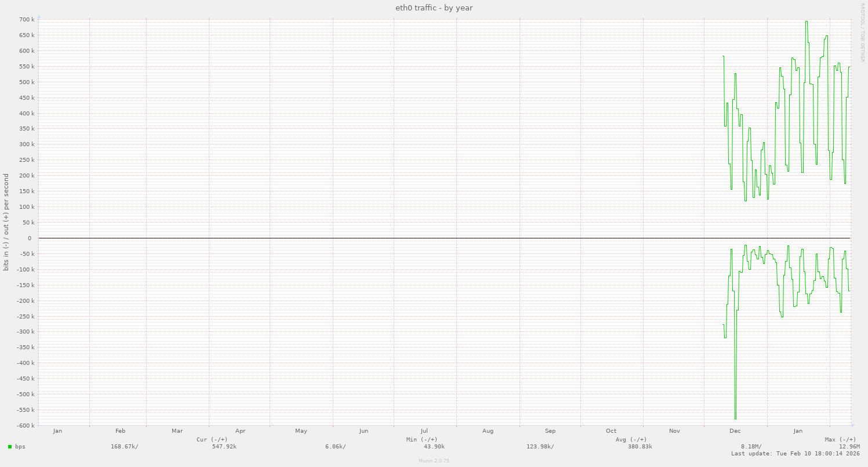Open the Cur (-/+) statistics header
Viewport: 868px width, 467px height.
pos(212,439)
